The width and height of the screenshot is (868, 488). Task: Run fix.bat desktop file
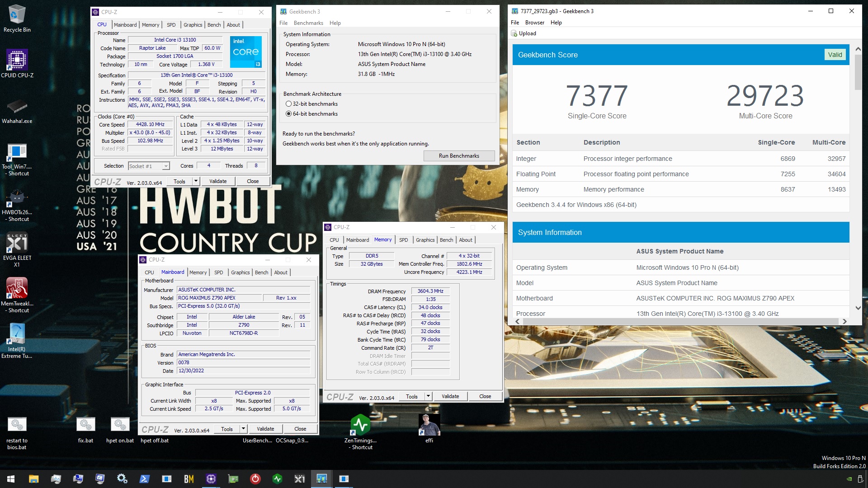click(x=85, y=430)
